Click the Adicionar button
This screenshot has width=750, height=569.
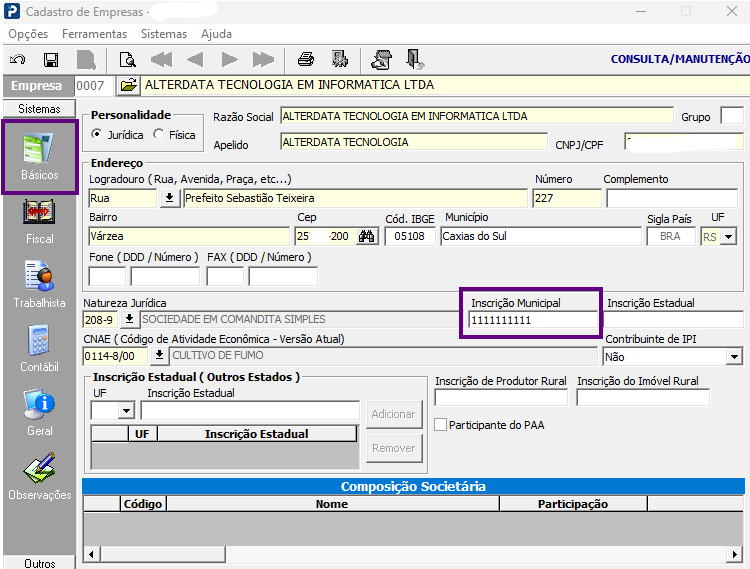tap(394, 414)
